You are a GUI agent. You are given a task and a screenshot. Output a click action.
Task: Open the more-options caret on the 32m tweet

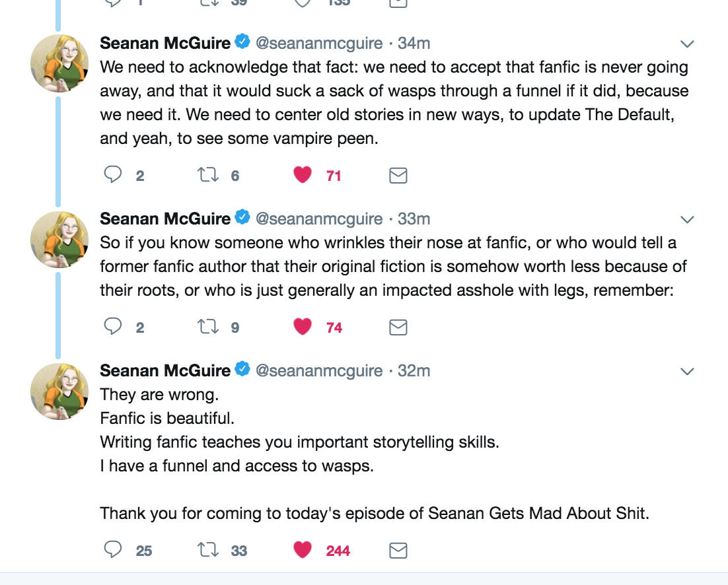(x=687, y=372)
